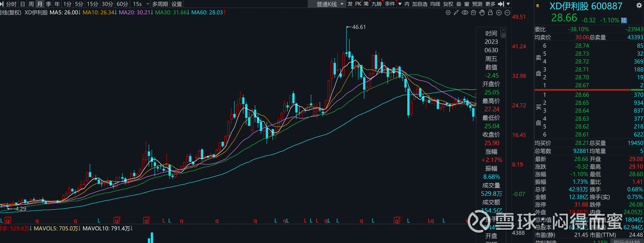
Task: Select 60分 minute period
Action: tap(123, 4)
